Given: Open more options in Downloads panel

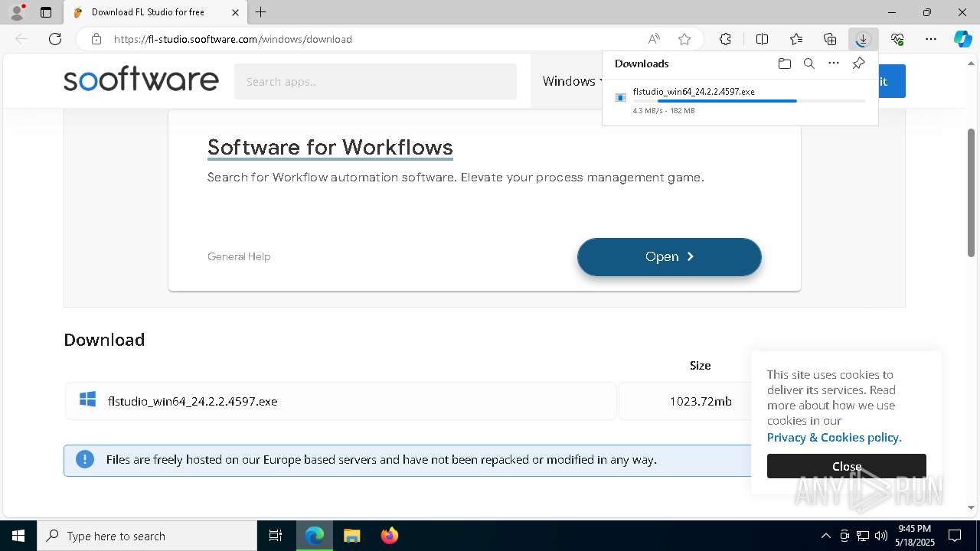Looking at the screenshot, I should tap(834, 64).
